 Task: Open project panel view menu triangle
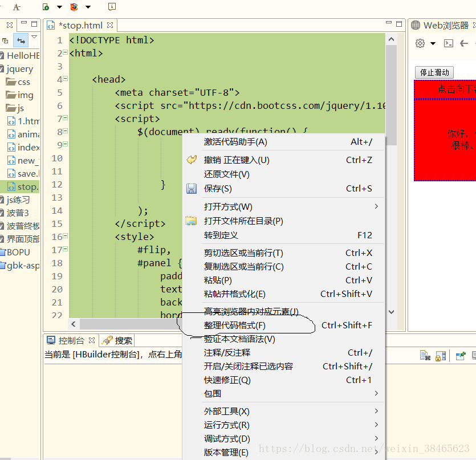click(x=34, y=36)
